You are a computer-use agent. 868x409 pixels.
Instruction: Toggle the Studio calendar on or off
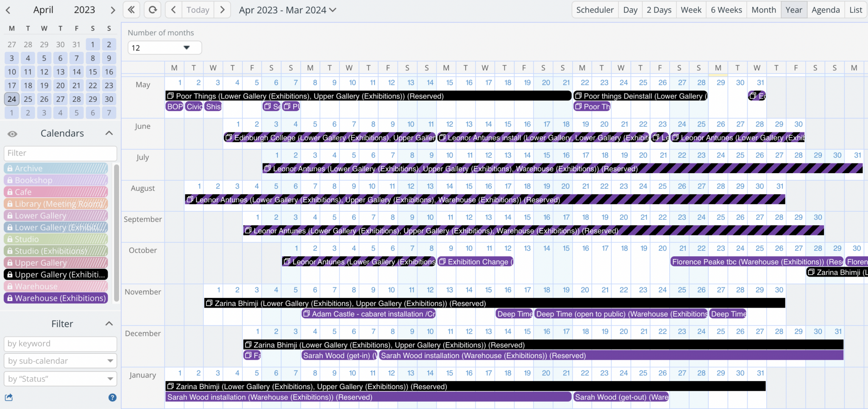click(x=56, y=239)
